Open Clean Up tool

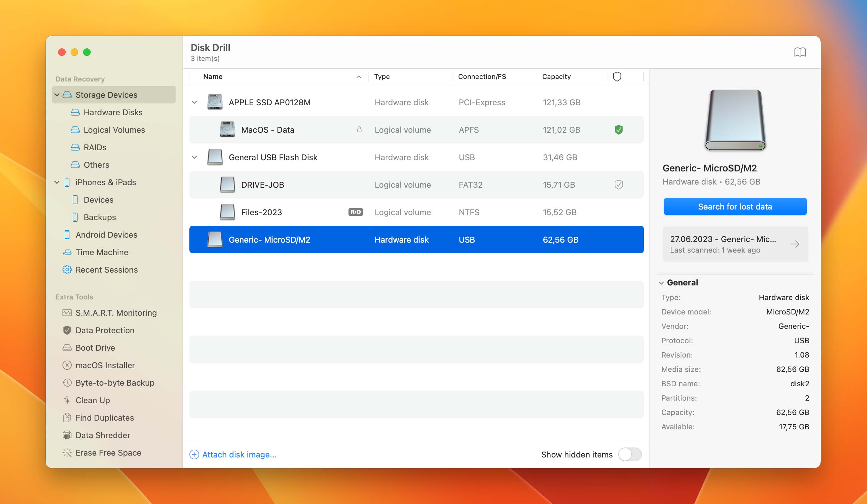click(93, 401)
